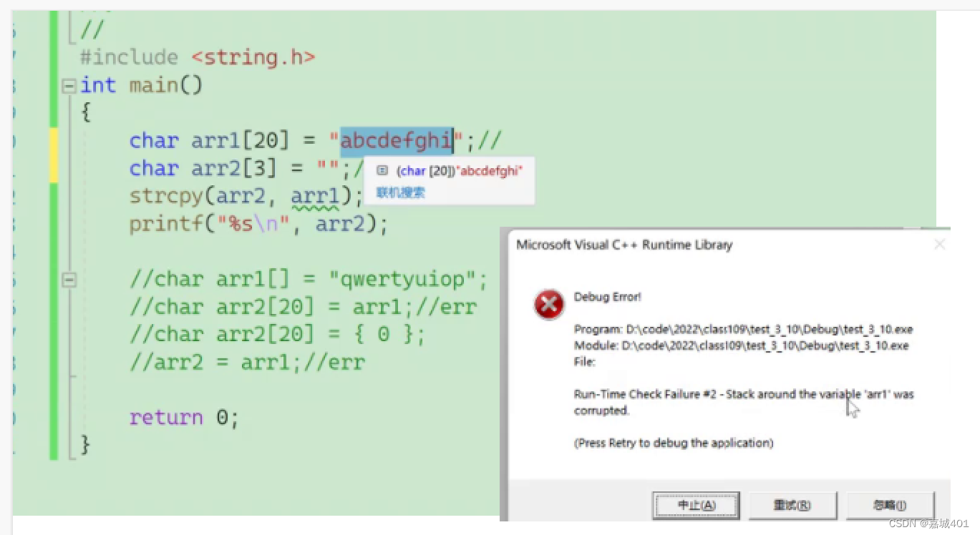Click the Module: path line in dialog
This screenshot has width=980, height=535.
coord(742,345)
